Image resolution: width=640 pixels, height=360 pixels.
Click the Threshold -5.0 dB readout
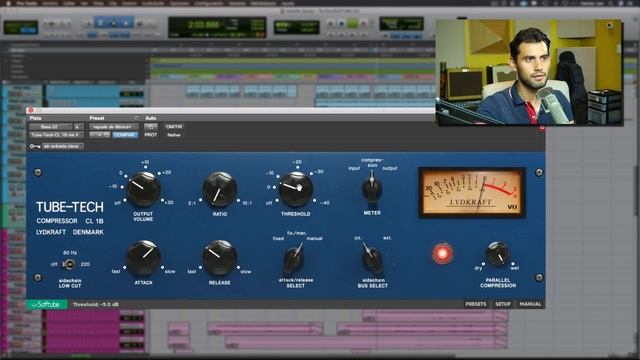coord(96,304)
